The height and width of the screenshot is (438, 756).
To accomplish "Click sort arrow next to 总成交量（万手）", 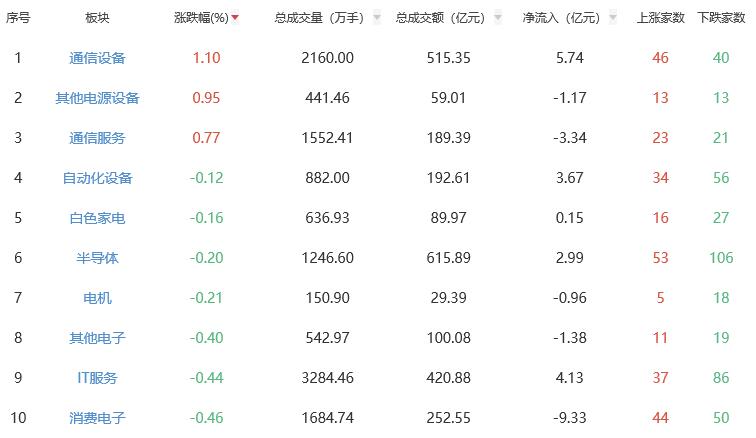I will (376, 18).
